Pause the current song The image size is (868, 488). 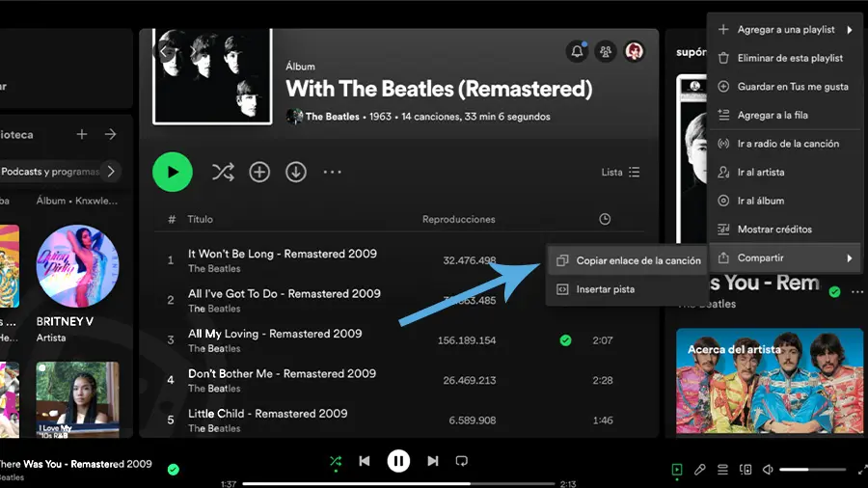(x=398, y=461)
